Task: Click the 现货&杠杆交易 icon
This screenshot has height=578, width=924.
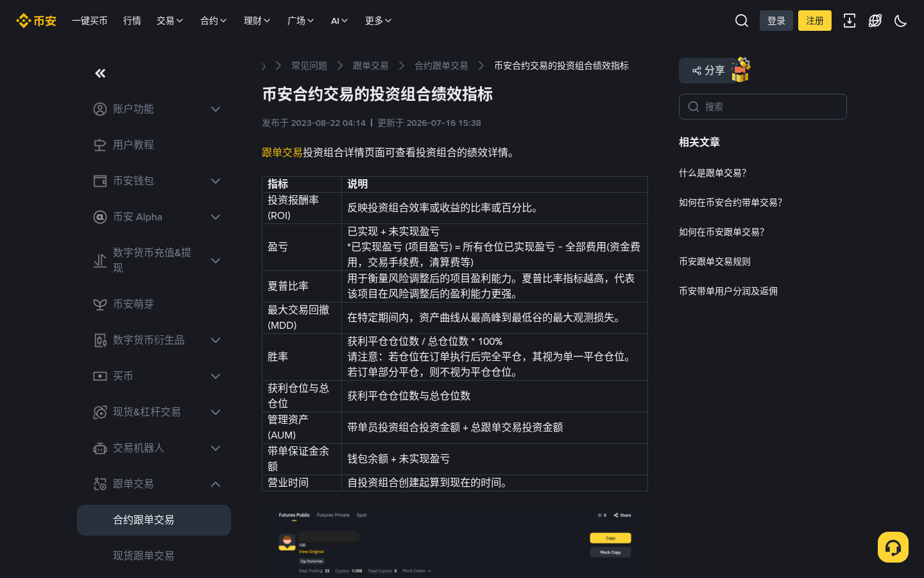Action: (x=100, y=412)
